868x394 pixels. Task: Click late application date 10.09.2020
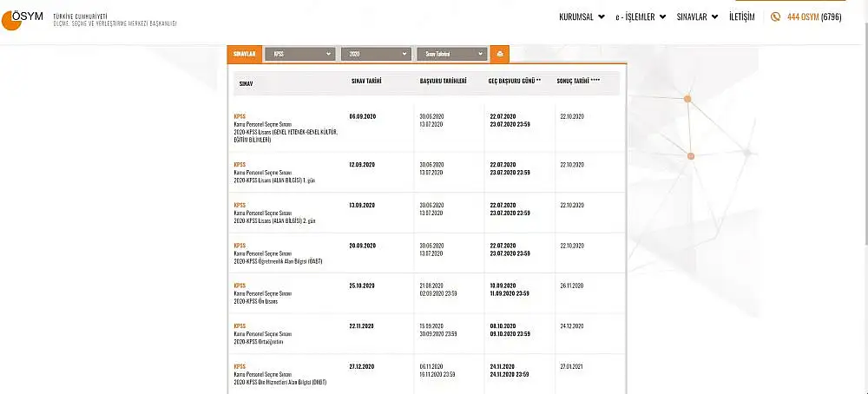point(503,286)
